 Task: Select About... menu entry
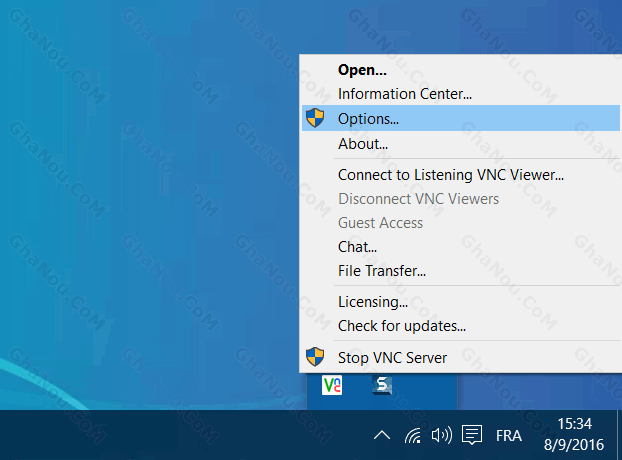(x=461, y=144)
